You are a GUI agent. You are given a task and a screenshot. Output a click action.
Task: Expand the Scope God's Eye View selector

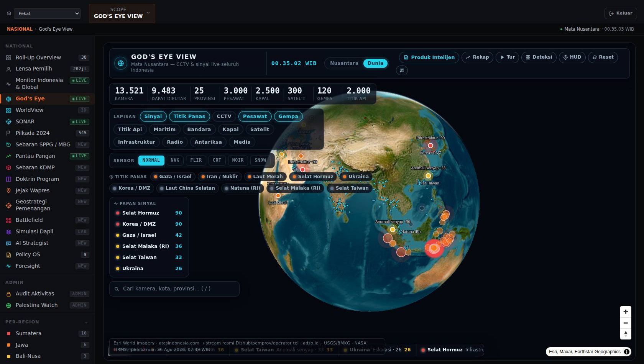pyautogui.click(x=122, y=13)
